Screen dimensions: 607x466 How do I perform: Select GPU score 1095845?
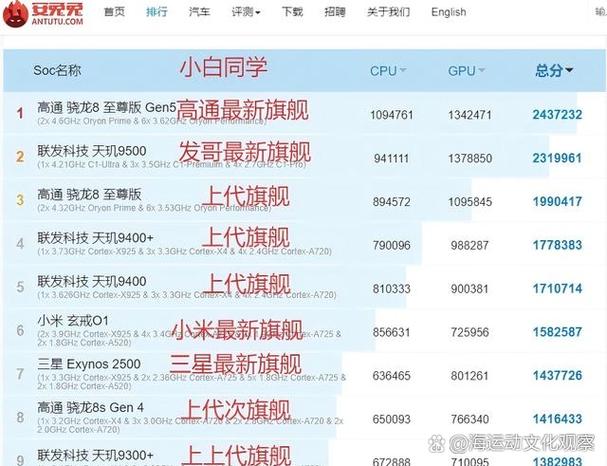pos(470,202)
